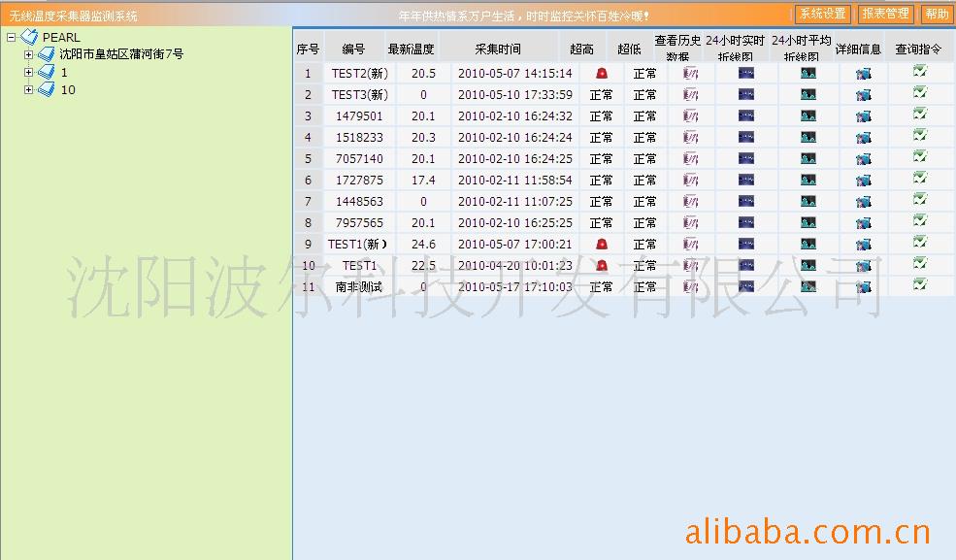The height and width of the screenshot is (560, 956).
Task: Click red alarm icon in TEST1 row 10
Action: [x=602, y=265]
